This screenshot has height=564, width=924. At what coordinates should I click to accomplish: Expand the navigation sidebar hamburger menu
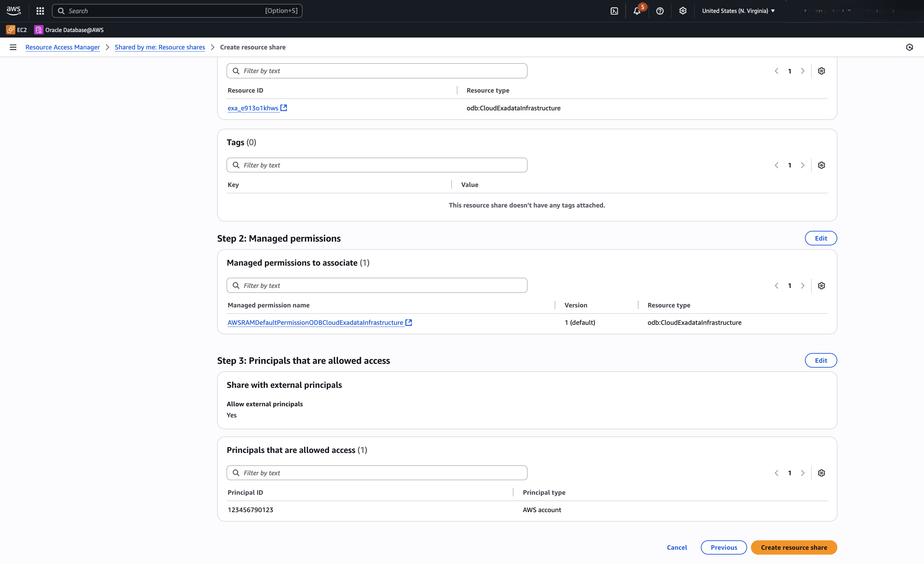(13, 47)
